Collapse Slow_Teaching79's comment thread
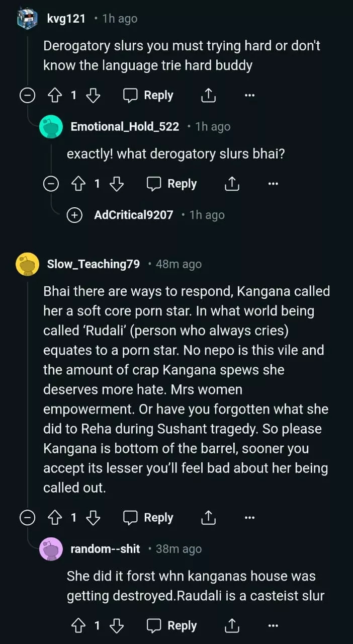353x644 pixels. pyautogui.click(x=27, y=518)
